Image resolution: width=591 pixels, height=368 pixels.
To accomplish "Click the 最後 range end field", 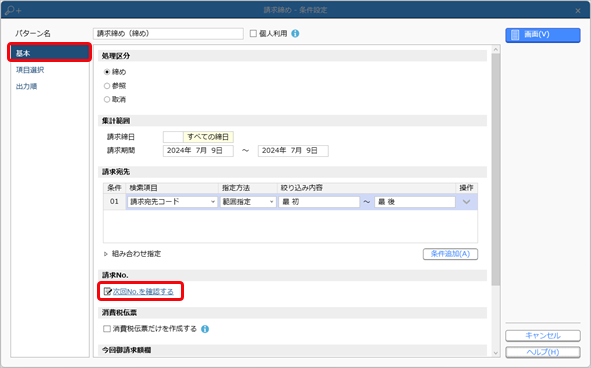I will click(x=415, y=202).
